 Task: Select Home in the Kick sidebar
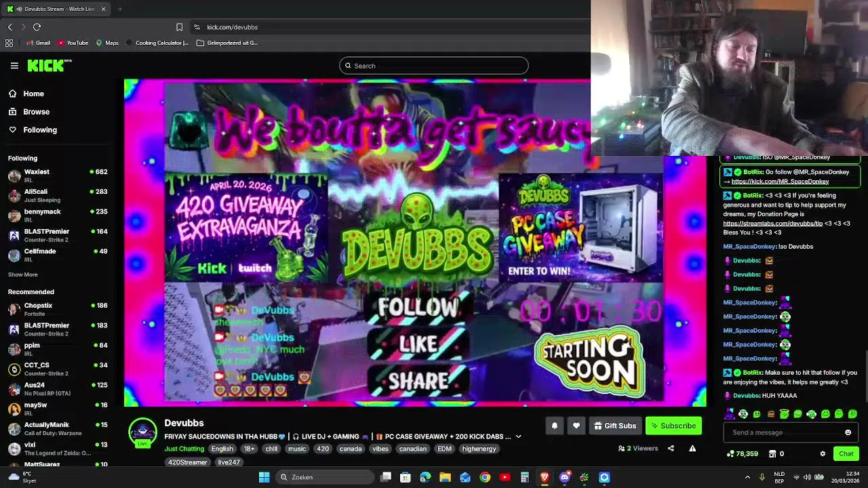(26, 94)
